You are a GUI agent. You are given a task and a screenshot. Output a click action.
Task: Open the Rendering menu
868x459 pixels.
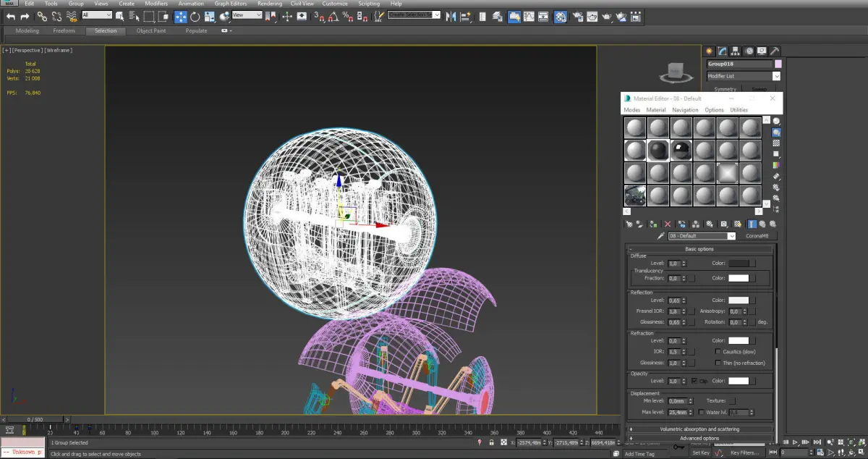pyautogui.click(x=269, y=4)
